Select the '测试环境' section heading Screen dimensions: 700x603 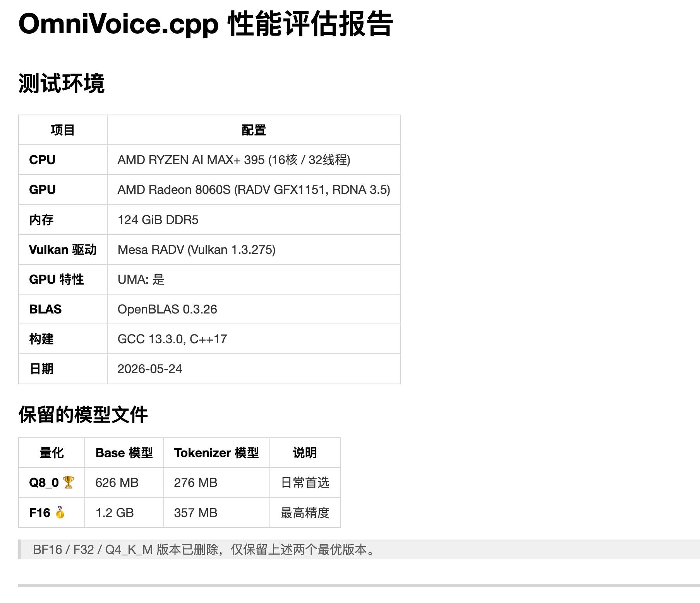62,83
